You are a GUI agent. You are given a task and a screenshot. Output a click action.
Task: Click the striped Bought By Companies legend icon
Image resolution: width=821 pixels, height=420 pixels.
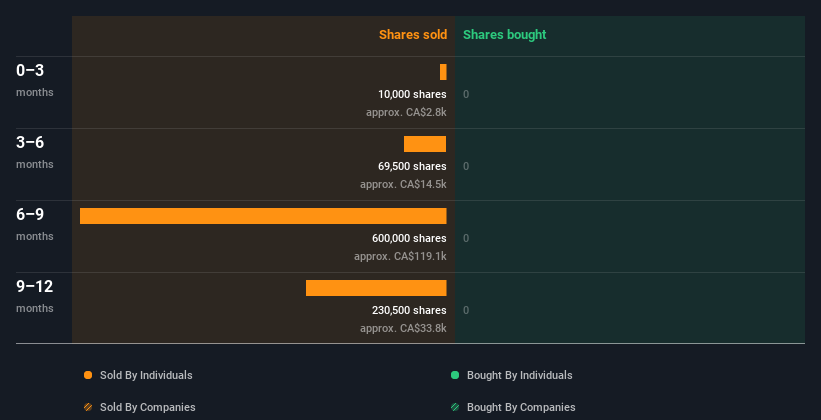point(455,407)
